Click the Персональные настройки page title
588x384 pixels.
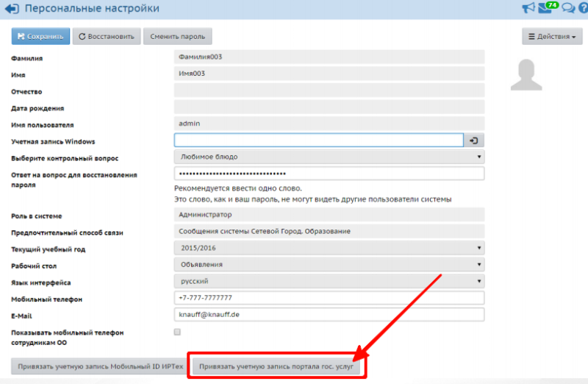92,8
